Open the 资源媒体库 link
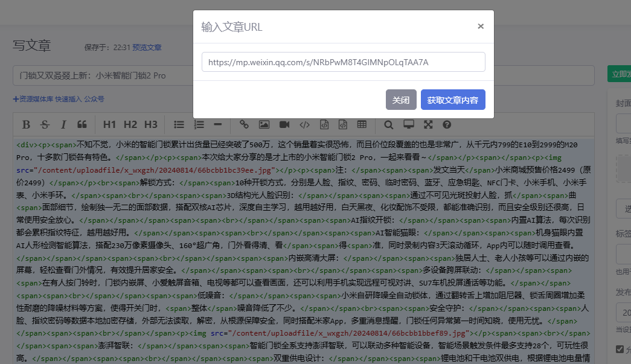 pyautogui.click(x=33, y=99)
